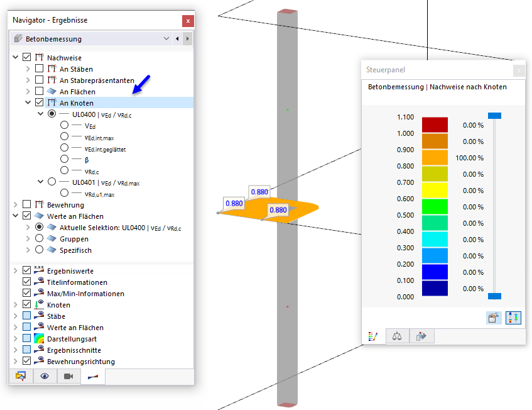The width and height of the screenshot is (532, 410).
Task: Switch to the Navigator display eye tab
Action: tap(45, 376)
